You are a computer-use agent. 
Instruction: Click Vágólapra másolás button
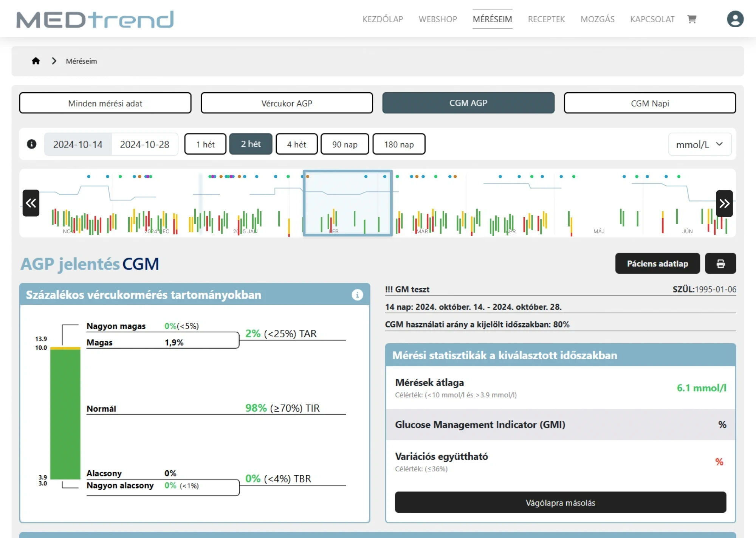pyautogui.click(x=560, y=502)
